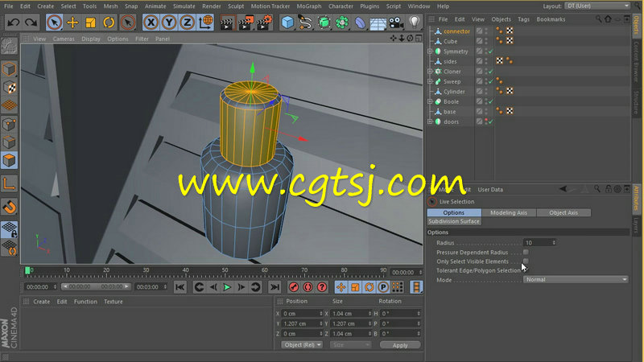Toggle the Y axis lock
Viewport: 644px width, 362px height.
pyautogui.click(x=169, y=23)
